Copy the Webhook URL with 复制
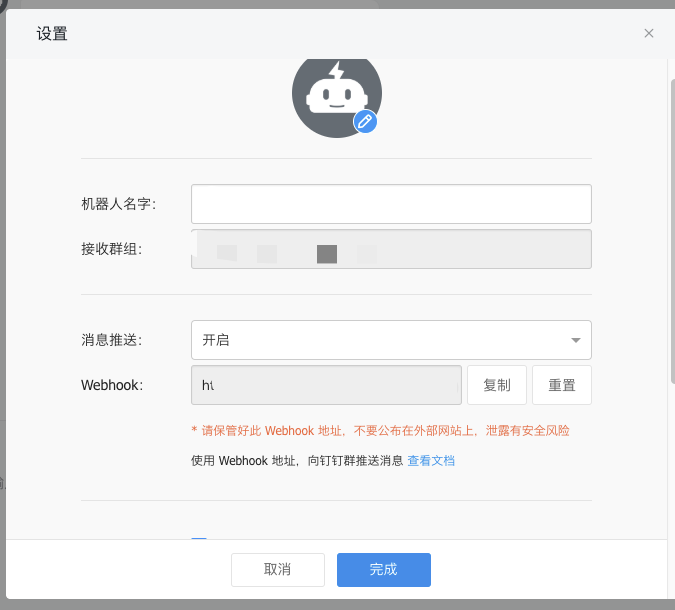This screenshot has width=675, height=610. point(497,385)
